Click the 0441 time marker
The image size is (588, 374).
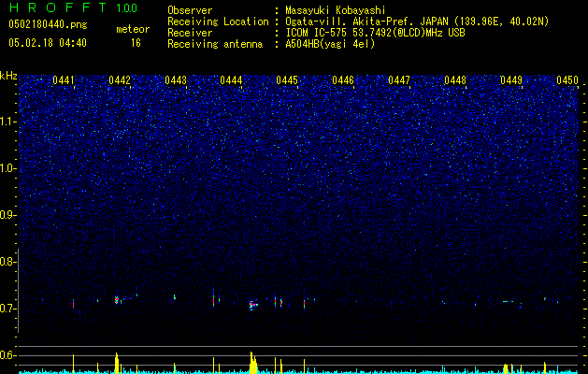tap(64, 79)
